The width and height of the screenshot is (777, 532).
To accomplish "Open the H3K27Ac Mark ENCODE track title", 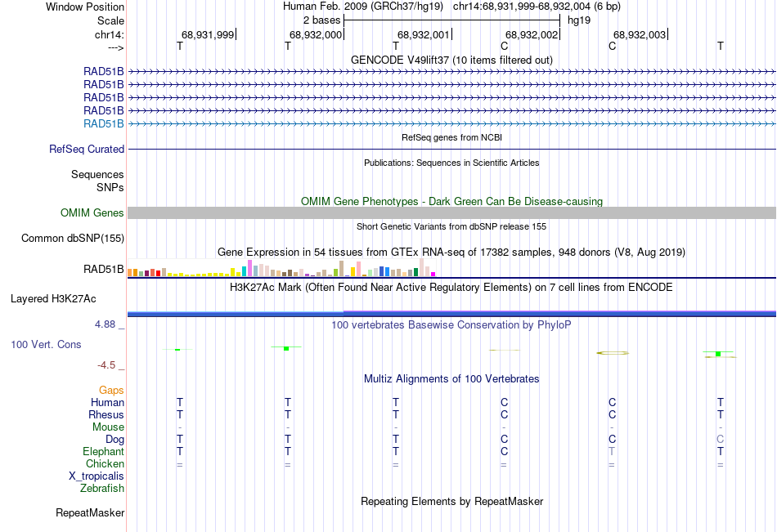I will [x=451, y=288].
